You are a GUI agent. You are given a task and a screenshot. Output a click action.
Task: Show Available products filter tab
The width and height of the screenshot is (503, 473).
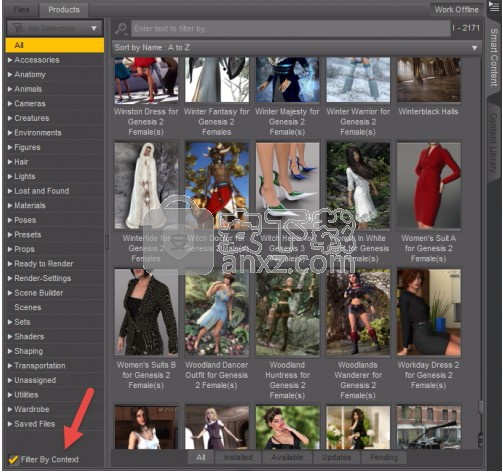click(287, 457)
